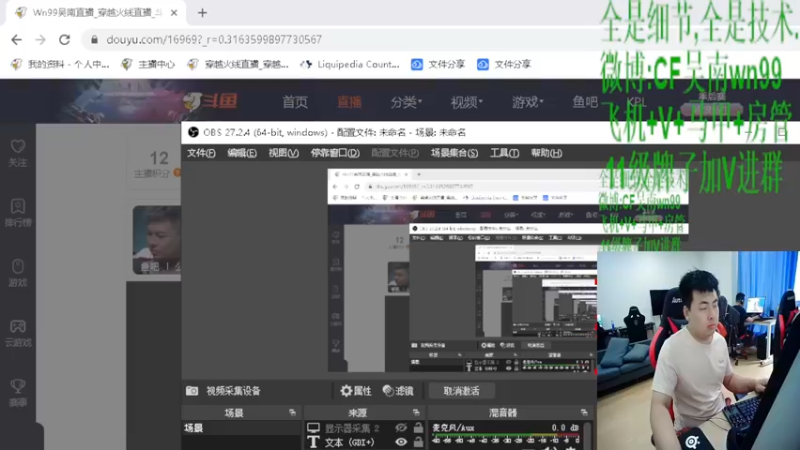Click the 麦克风/Aux volume meter
This screenshot has width=800, height=450.
pos(506,438)
